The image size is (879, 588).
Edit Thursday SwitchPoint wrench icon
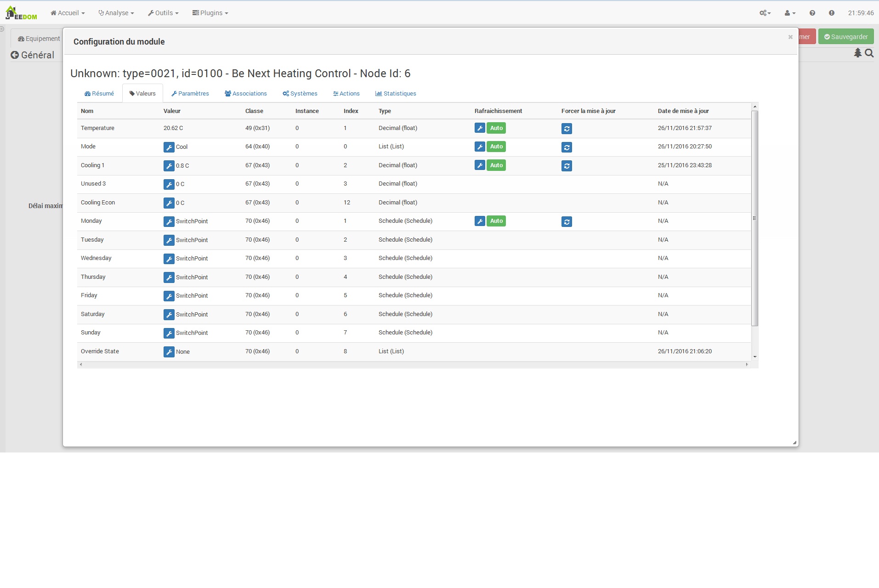coord(169,277)
